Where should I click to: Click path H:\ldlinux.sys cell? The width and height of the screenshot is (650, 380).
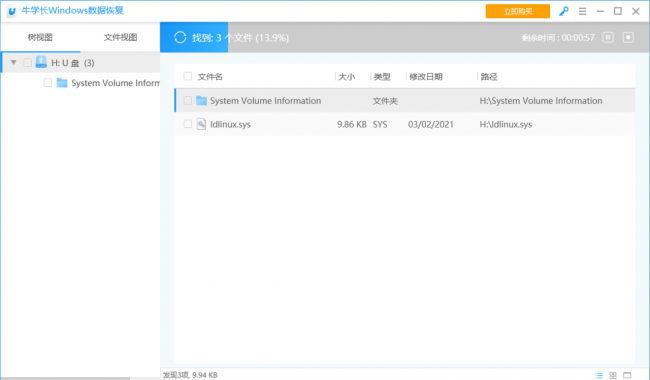coord(506,124)
